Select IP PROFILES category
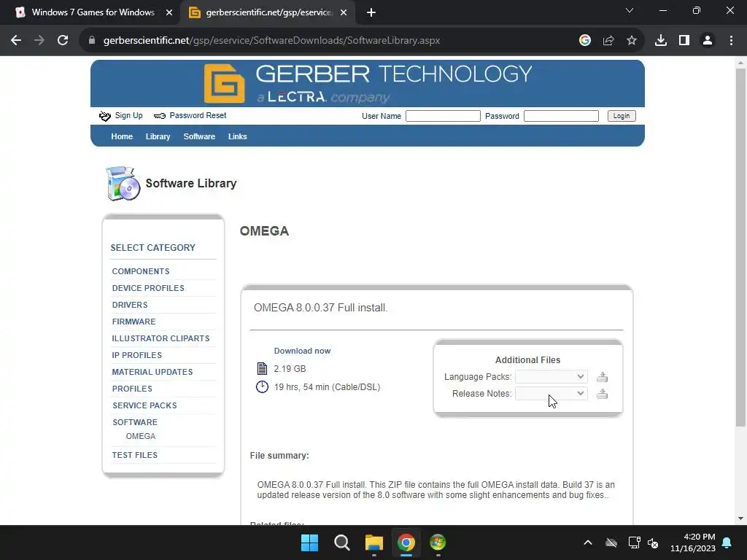Viewport: 747px width, 560px height. [x=136, y=355]
